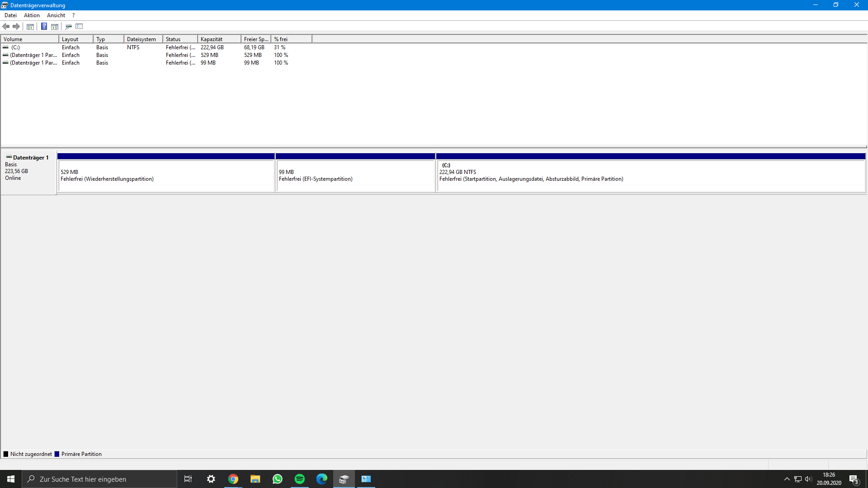Open Help via the blue question mark icon

pyautogui.click(x=44, y=26)
